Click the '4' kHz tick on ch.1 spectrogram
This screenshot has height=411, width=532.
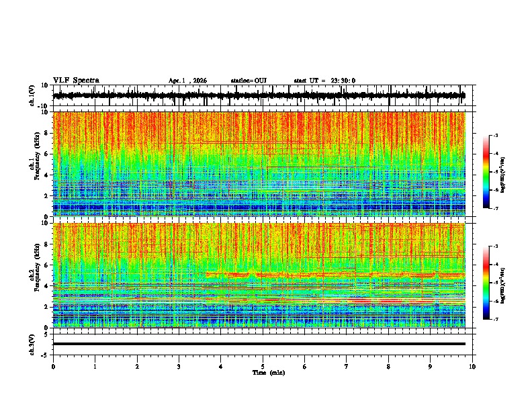click(x=47, y=175)
